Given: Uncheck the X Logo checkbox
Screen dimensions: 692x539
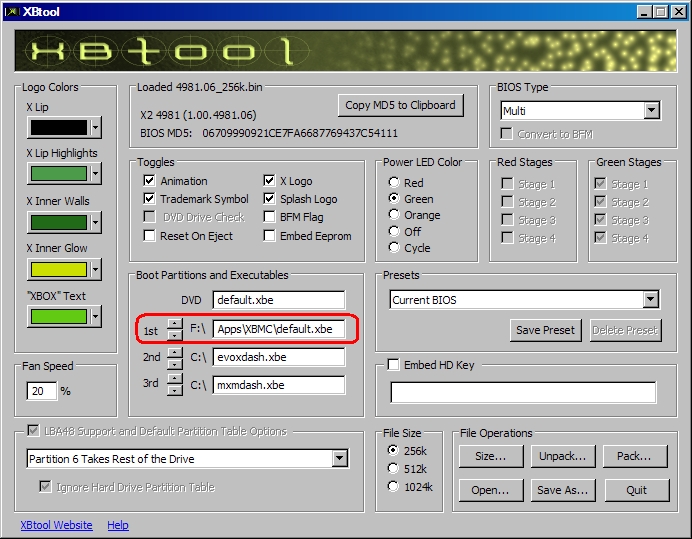Looking at the screenshot, I should 269,181.
